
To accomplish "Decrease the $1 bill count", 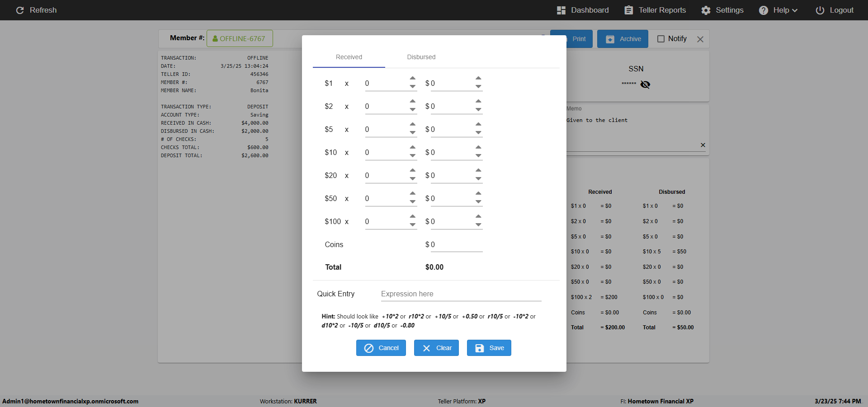I will click(413, 86).
